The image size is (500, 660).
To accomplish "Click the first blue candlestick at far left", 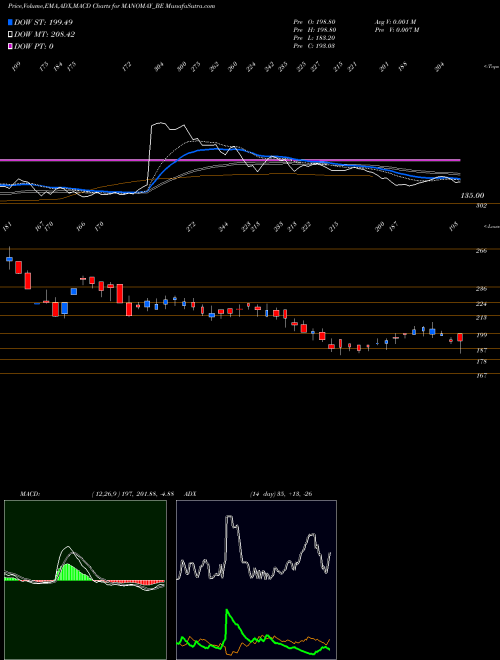I will coord(9,259).
